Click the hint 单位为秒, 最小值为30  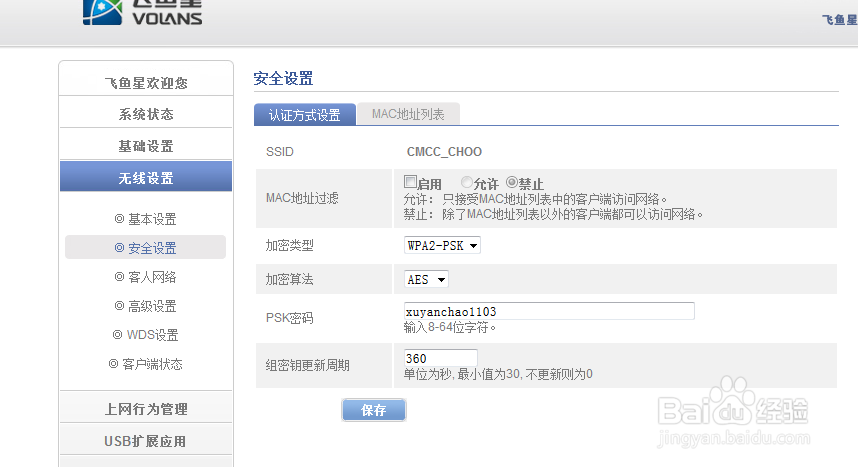point(498,374)
